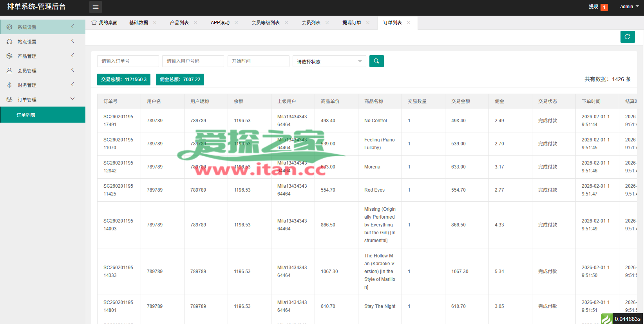Open the admin user dropdown
Image resolution: width=644 pixels, height=324 pixels.
pos(630,7)
